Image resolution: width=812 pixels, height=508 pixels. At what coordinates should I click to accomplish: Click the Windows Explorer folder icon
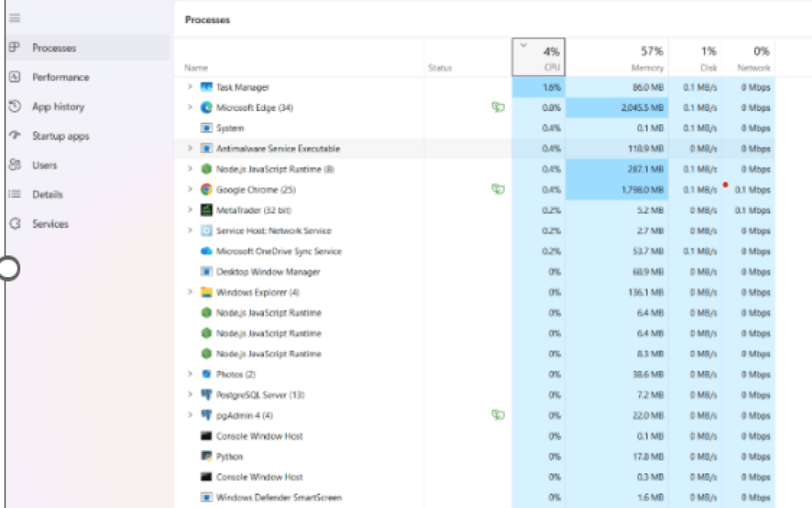[206, 292]
